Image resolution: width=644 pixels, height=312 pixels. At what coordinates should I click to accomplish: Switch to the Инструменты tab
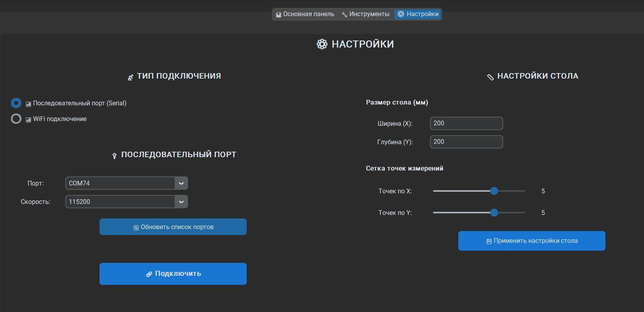pos(365,14)
